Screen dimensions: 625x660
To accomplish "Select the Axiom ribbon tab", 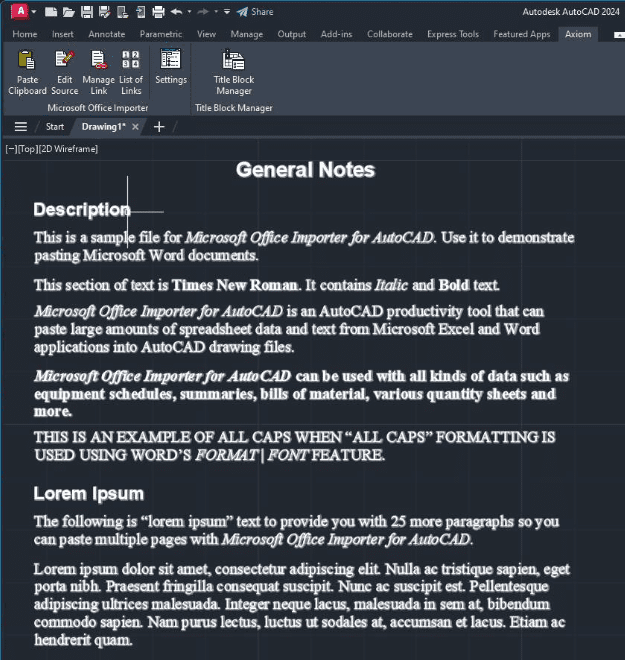I will (x=578, y=34).
